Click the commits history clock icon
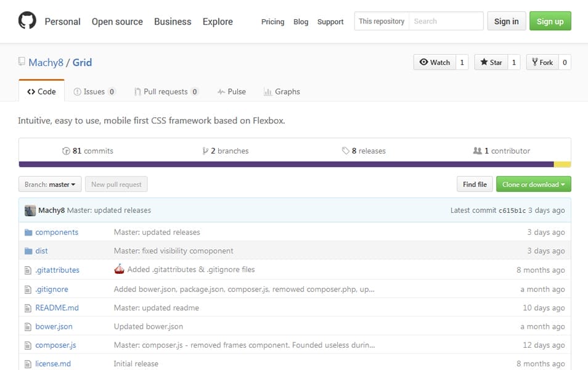 tap(66, 151)
